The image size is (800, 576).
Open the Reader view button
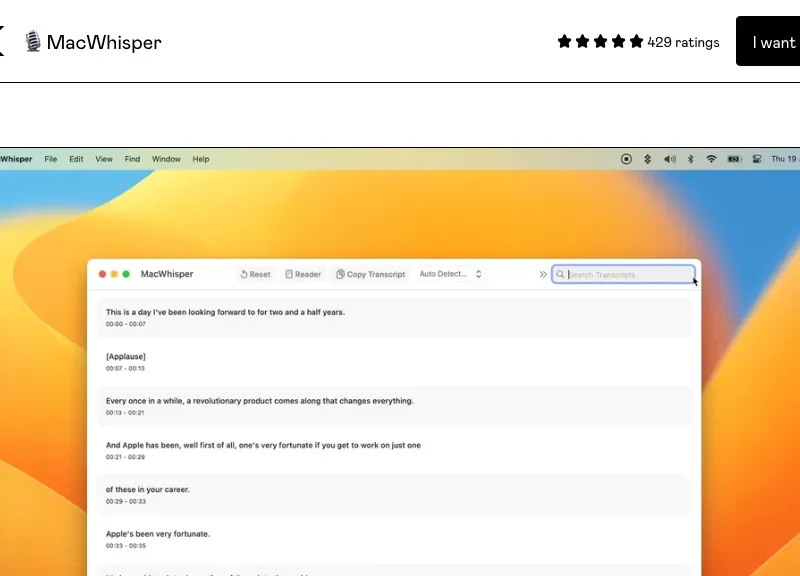[303, 274]
